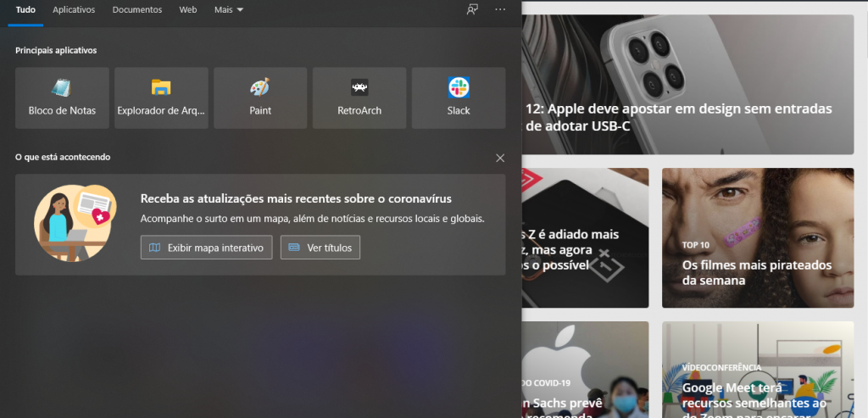Expand the Mais dropdown
The height and width of the screenshot is (418, 868).
pos(229,10)
